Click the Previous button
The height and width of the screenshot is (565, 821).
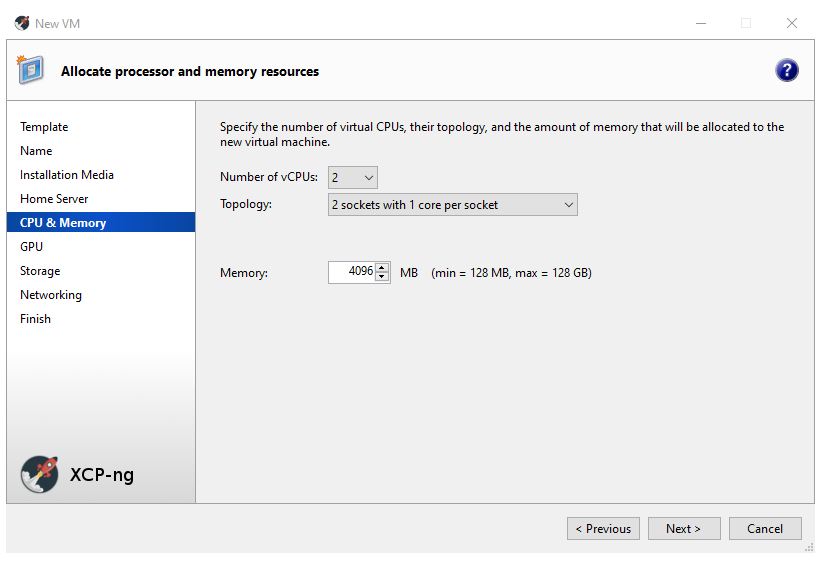coord(602,529)
